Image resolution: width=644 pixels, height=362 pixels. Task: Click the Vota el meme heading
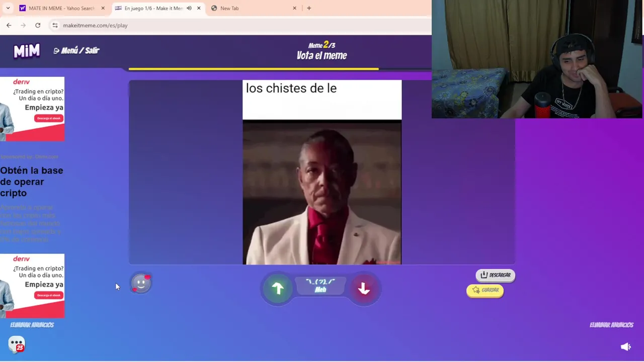pyautogui.click(x=322, y=56)
